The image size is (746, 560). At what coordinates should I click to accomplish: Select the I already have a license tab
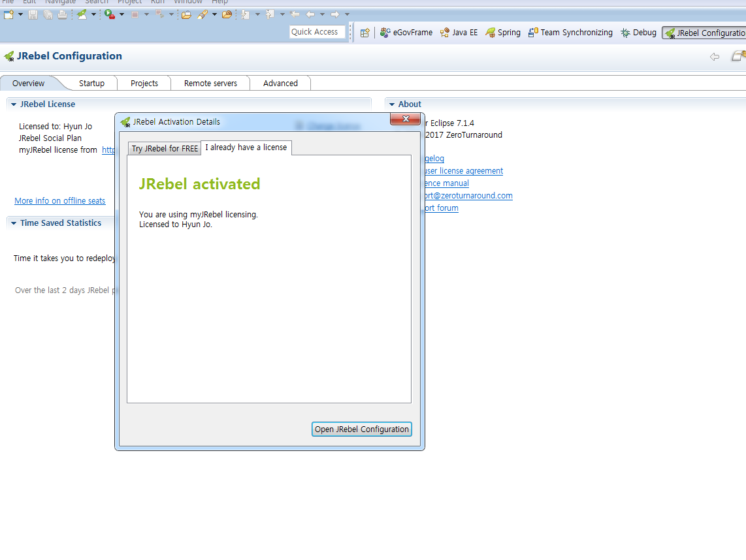pos(246,148)
